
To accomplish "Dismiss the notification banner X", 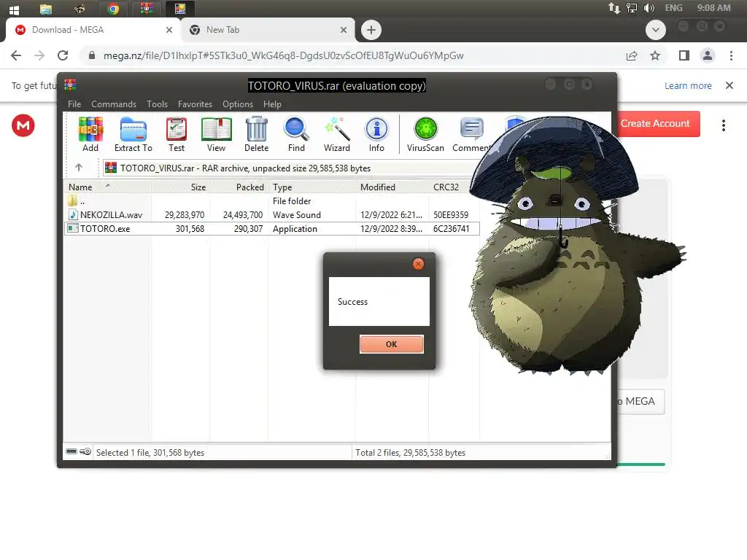I will point(729,86).
